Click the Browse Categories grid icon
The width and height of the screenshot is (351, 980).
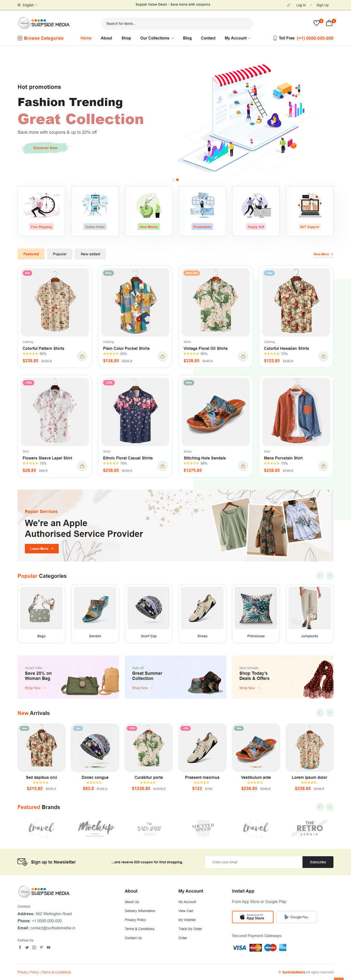point(20,38)
